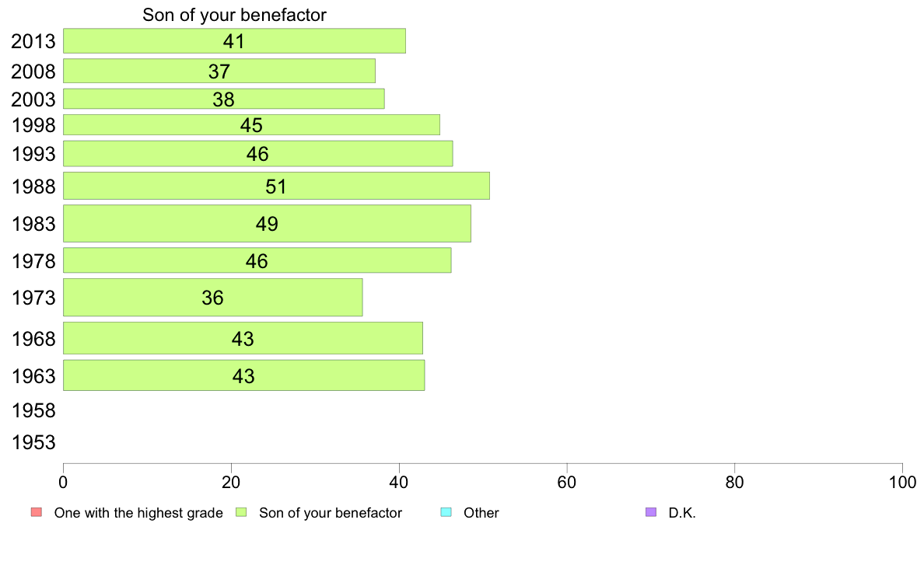The width and height of the screenshot is (924, 572).
Task: Click the purple 'D.K.' legend swatch
Action: point(651,512)
